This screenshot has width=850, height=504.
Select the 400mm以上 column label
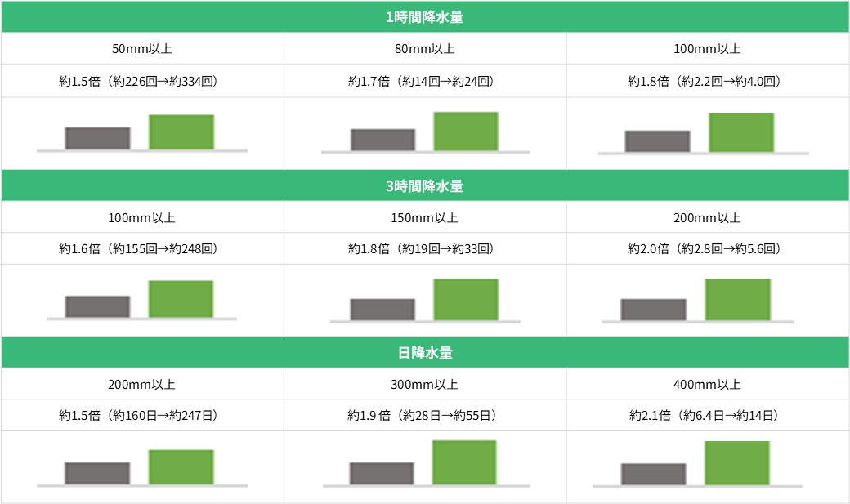click(708, 385)
